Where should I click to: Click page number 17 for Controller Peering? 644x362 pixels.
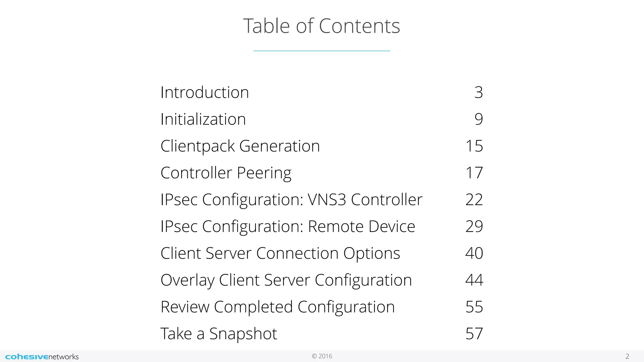474,173
